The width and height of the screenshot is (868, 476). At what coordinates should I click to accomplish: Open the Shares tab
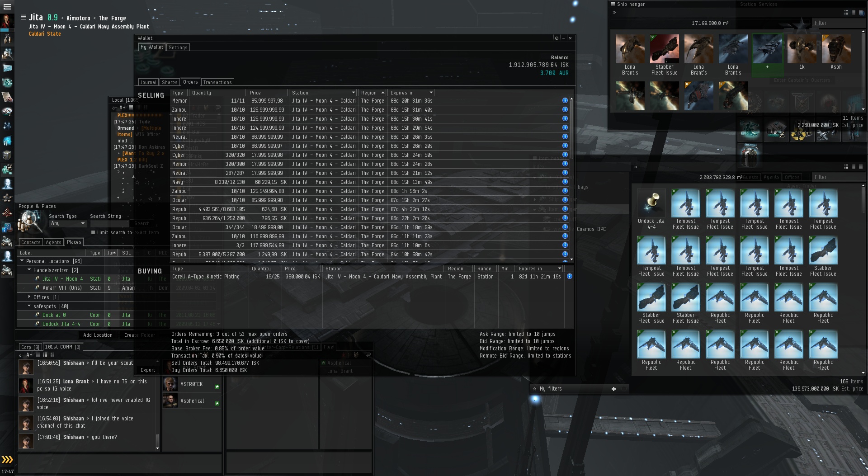(x=170, y=82)
